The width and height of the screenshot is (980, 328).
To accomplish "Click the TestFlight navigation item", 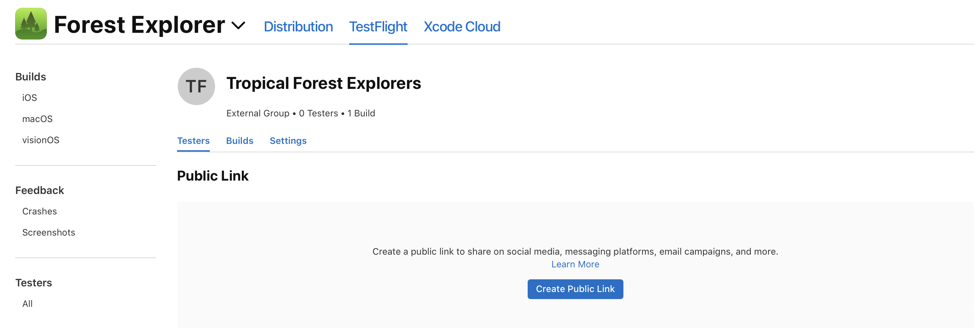I will pos(378,27).
